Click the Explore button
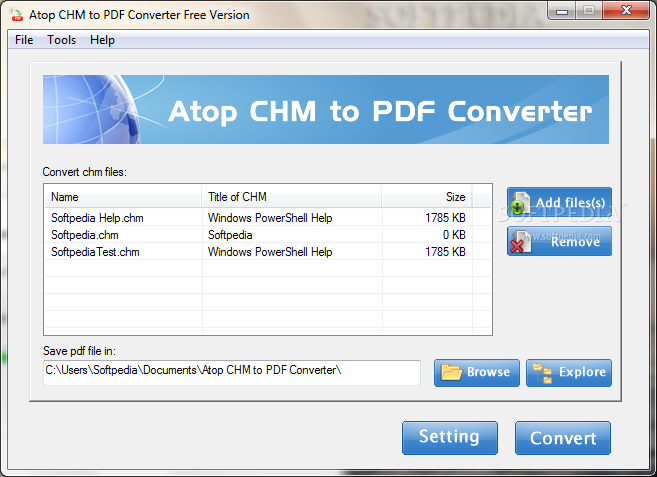 point(569,373)
